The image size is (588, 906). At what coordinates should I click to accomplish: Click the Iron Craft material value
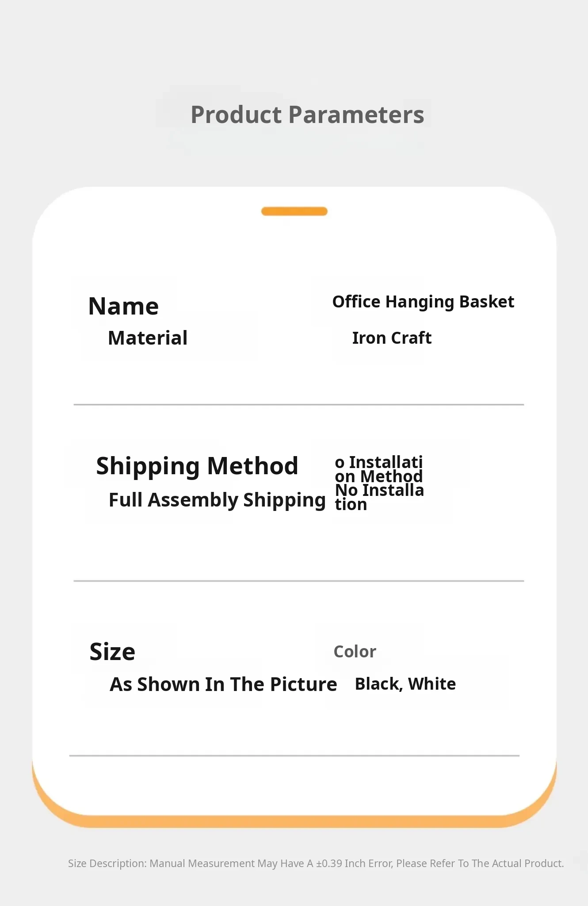pyautogui.click(x=392, y=338)
